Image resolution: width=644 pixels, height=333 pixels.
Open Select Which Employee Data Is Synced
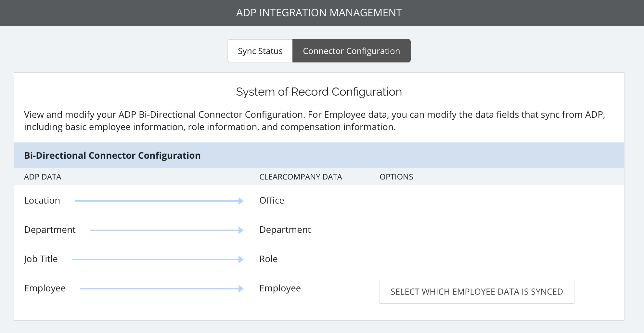coord(477,292)
